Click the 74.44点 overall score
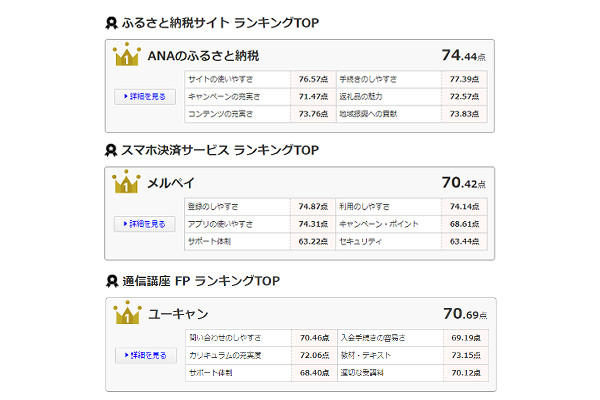The height and width of the screenshot is (400, 600). tap(464, 56)
